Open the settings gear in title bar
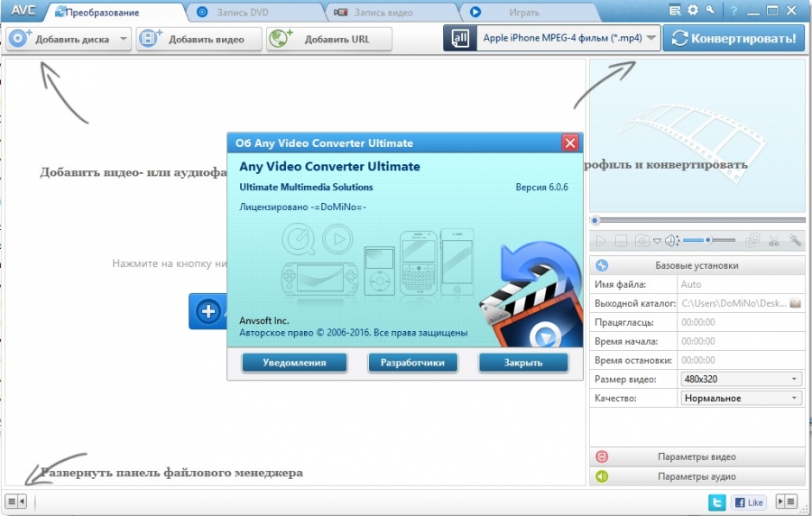 693,11
